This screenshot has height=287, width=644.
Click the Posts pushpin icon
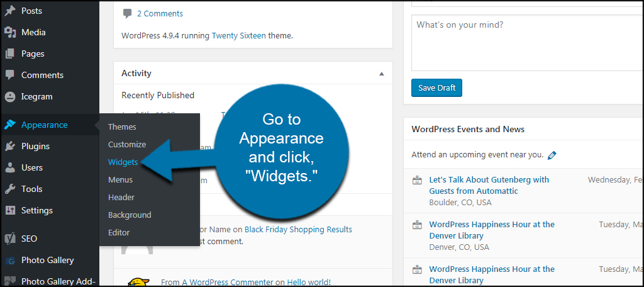point(9,11)
